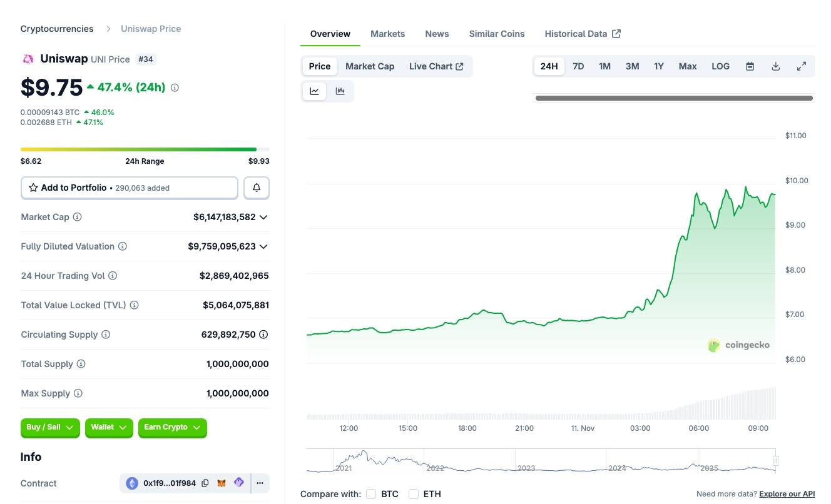The image size is (831, 504).
Task: Download chart data icon
Action: 775,66
